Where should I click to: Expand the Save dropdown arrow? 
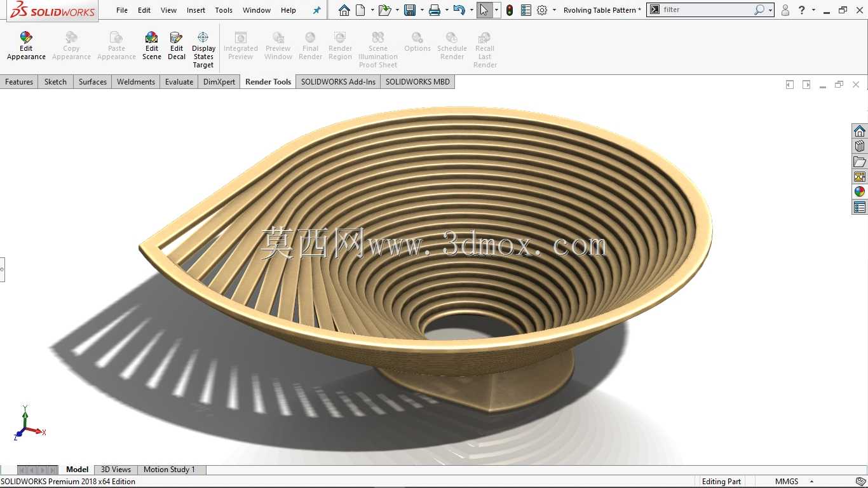(x=422, y=10)
